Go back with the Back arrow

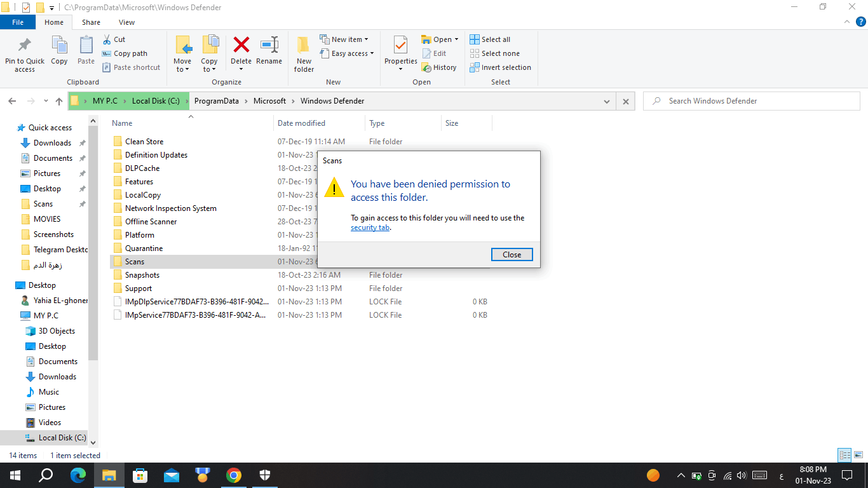[x=11, y=101]
